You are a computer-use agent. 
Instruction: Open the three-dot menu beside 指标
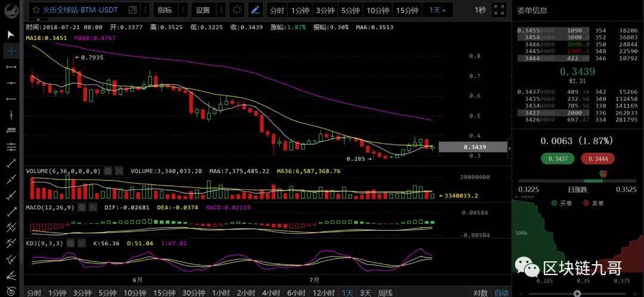point(183,10)
